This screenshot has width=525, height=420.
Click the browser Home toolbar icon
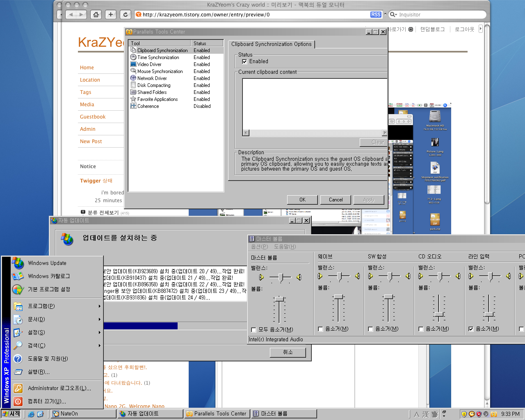[96, 15]
